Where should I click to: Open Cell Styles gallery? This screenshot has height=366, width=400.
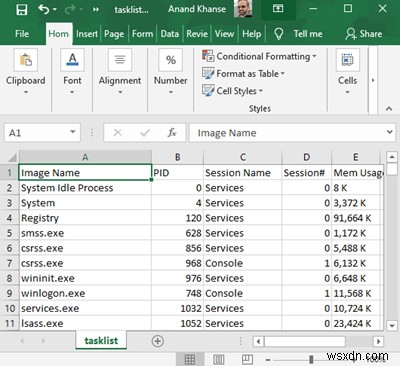[232, 91]
